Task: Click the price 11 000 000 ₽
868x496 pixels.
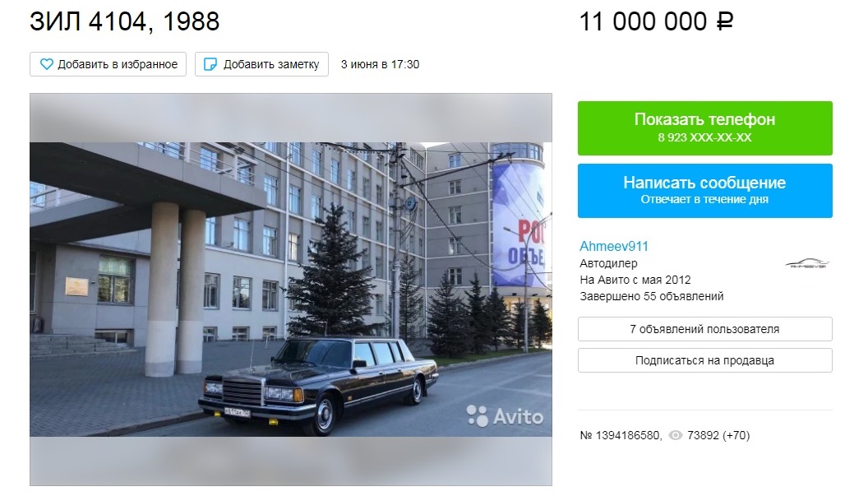Action: click(x=657, y=21)
